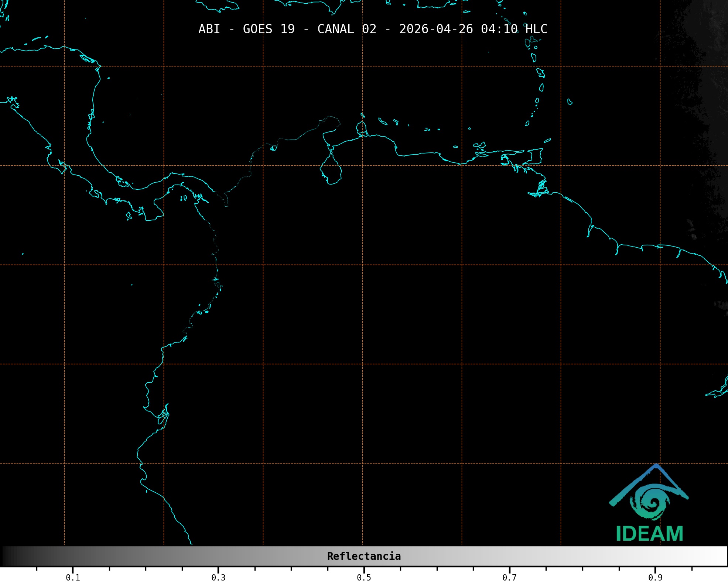Click the green IDEAM logo text

[649, 534]
